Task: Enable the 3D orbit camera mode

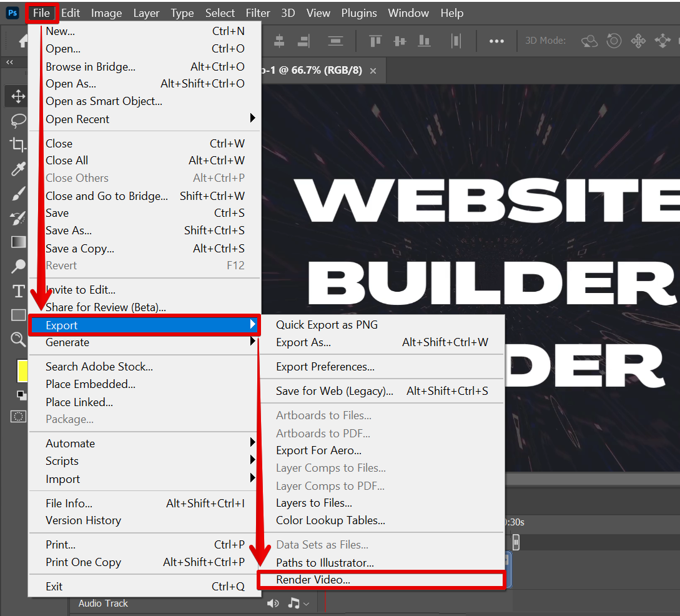Action: tap(589, 40)
